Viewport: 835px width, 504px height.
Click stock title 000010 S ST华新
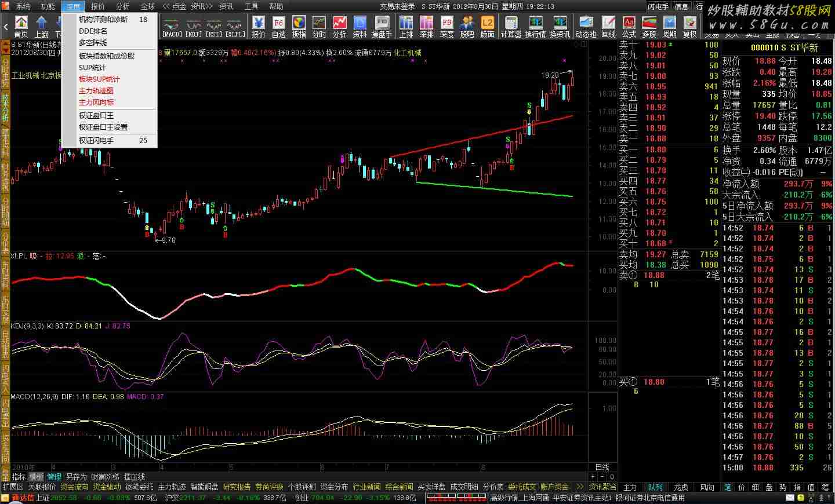point(785,48)
